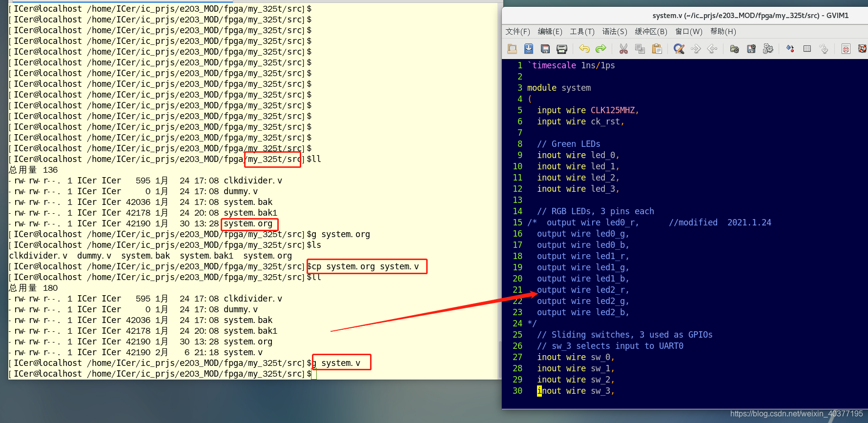Viewport: 868px width, 423px height.
Task: Click 'module system' on line 3
Action: coord(559,88)
